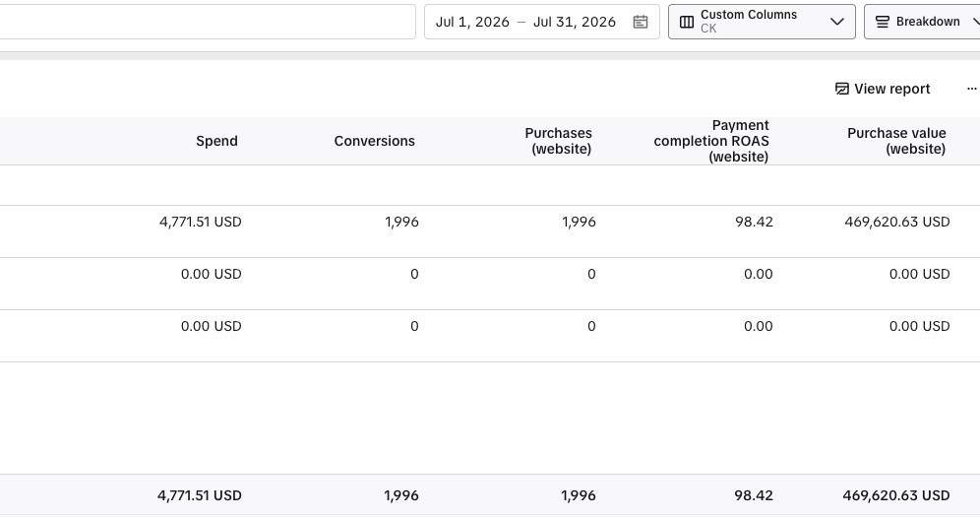Click the Breakdown list icon

coord(882,22)
